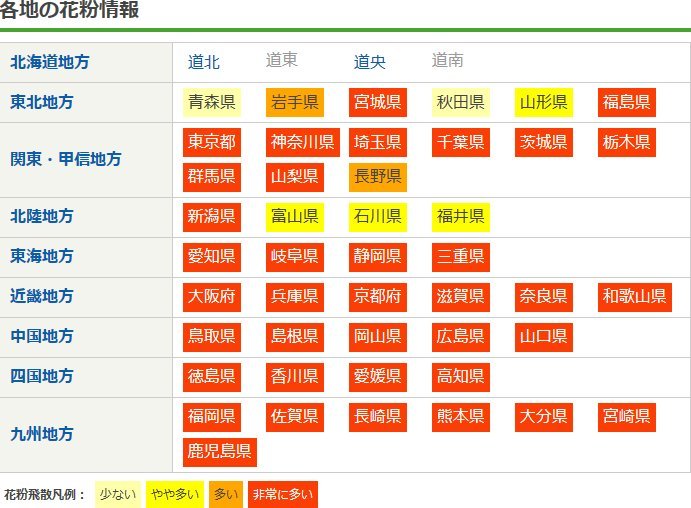Open 大阪府 pollen information

[212, 297]
